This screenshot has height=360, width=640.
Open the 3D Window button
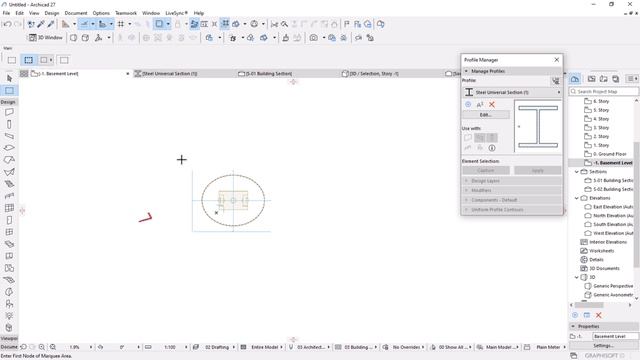coord(46,38)
